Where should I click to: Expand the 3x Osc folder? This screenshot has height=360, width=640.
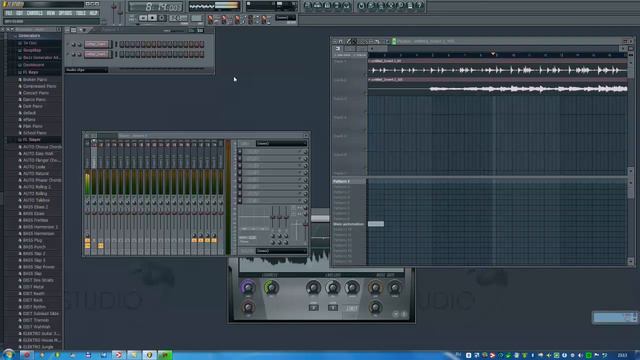[29, 43]
